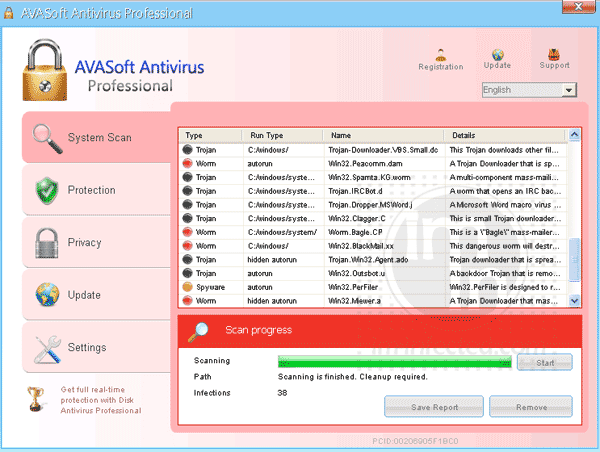Click the System Scan magnifier icon
This screenshot has width=600, height=452.
(47, 139)
